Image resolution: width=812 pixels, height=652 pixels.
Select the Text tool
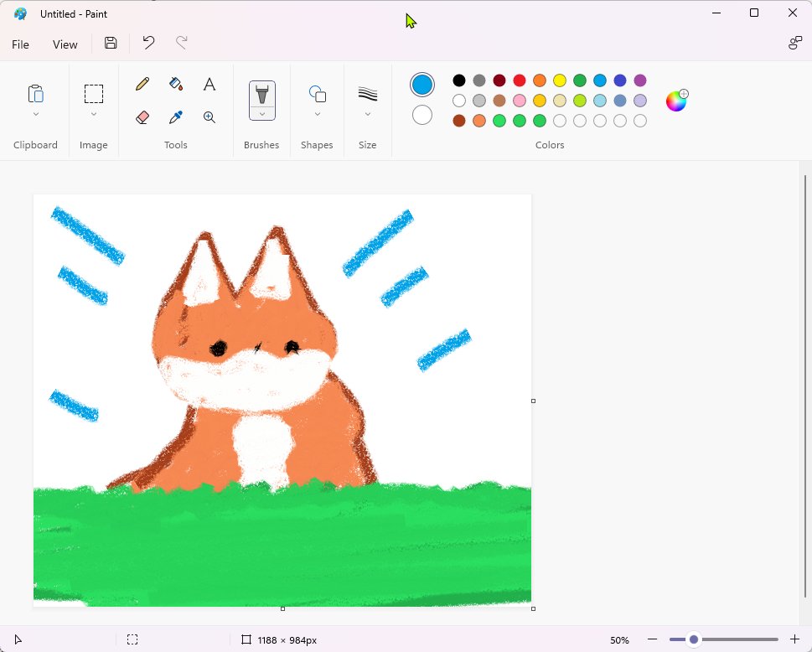point(209,84)
